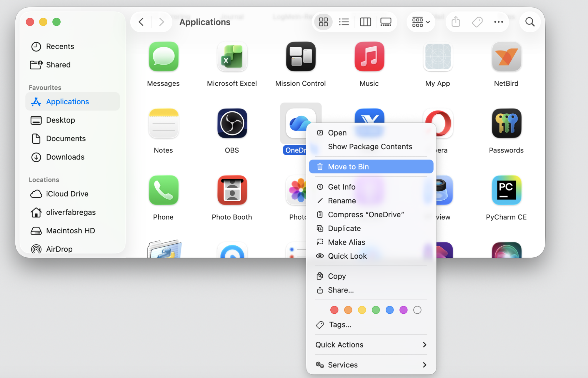Select the Microsoft Excel app icon
This screenshot has height=378, width=588.
tap(232, 57)
